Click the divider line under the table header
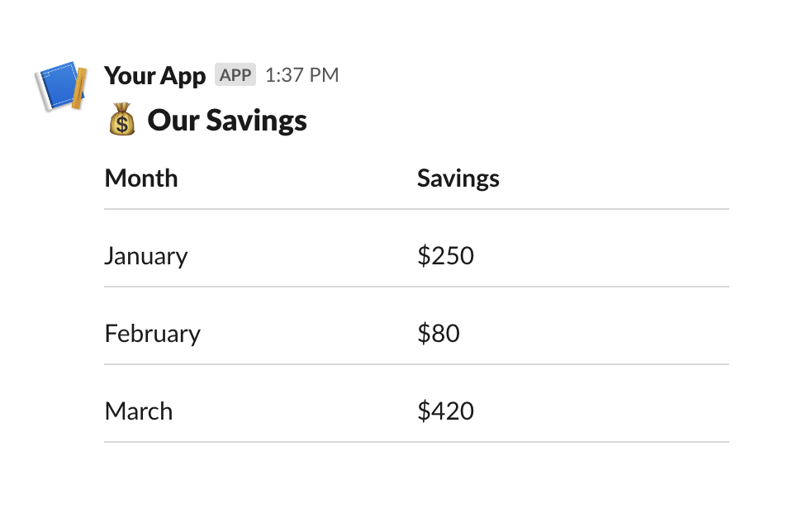The width and height of the screenshot is (788, 532). [416, 209]
